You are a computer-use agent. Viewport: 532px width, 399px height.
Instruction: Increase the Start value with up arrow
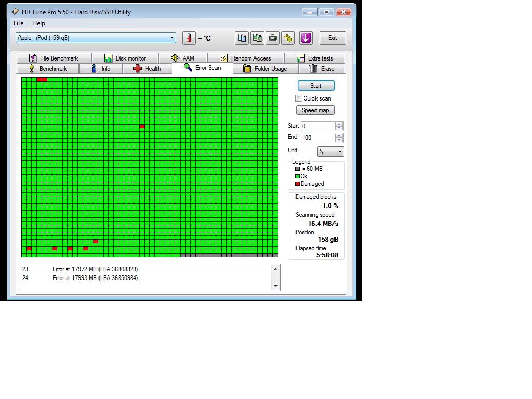[x=339, y=124]
